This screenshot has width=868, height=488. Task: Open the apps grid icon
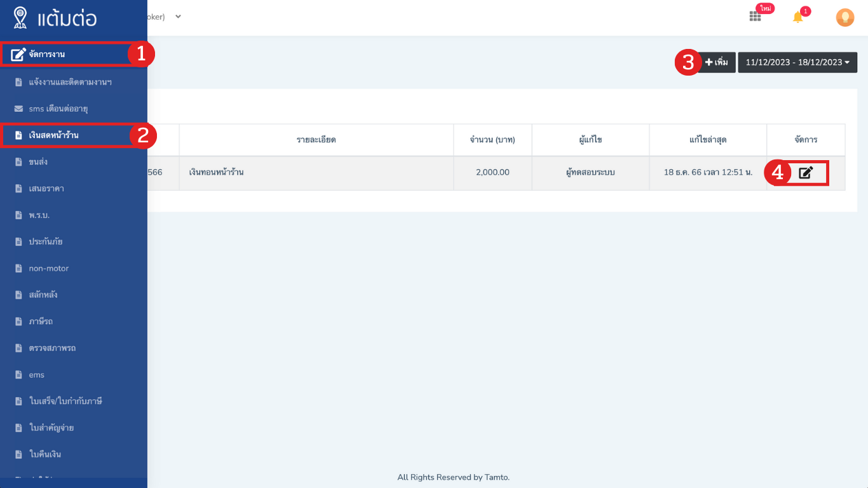pos(755,17)
